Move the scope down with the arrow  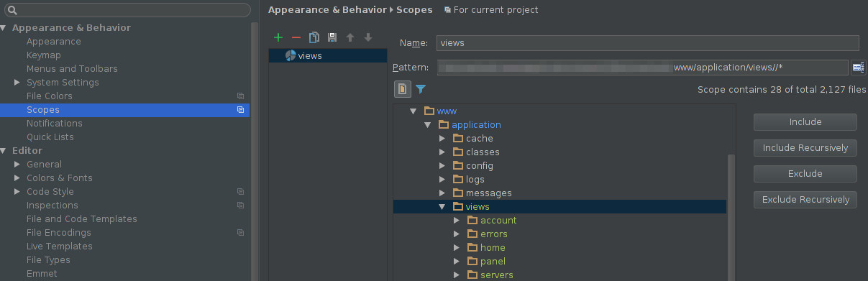pyautogui.click(x=368, y=37)
